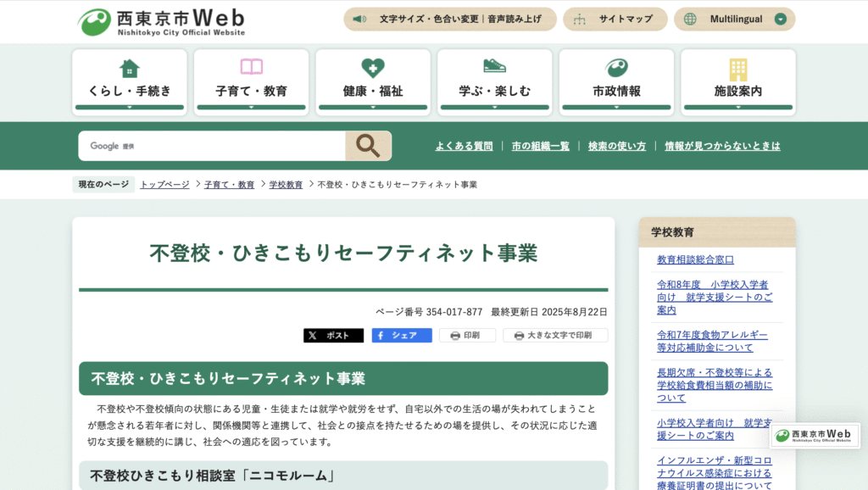Open the 市政情報 menu
This screenshot has height=490, width=868.
616,81
